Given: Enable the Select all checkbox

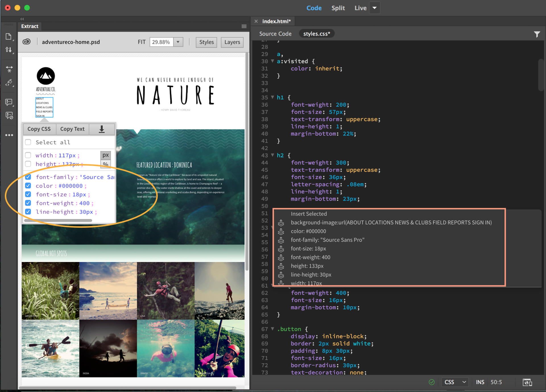Looking at the screenshot, I should [x=28, y=142].
